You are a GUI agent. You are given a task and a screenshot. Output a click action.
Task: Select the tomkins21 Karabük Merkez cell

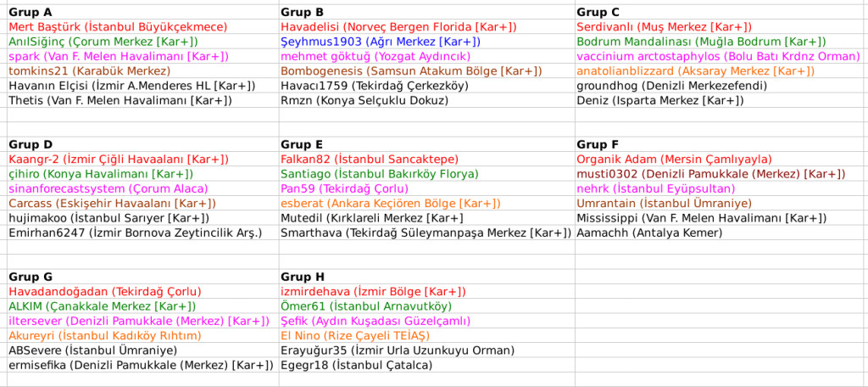(90, 71)
